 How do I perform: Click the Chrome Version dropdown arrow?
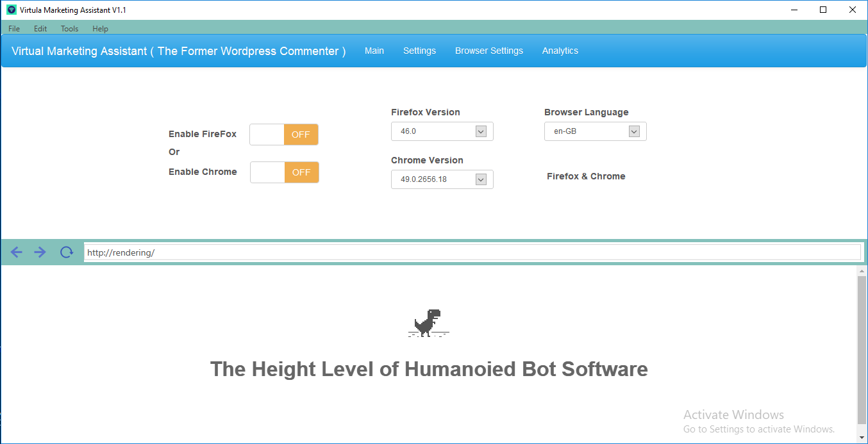tap(481, 179)
